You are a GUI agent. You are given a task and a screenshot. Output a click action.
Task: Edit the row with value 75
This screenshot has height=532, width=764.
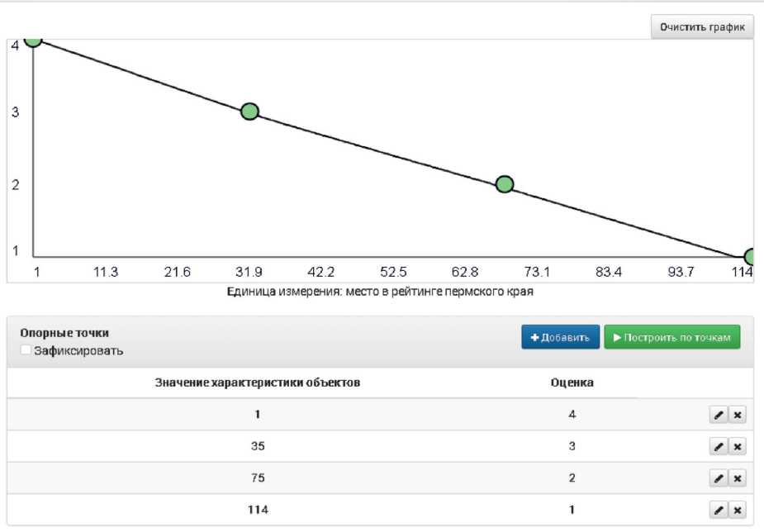click(719, 478)
